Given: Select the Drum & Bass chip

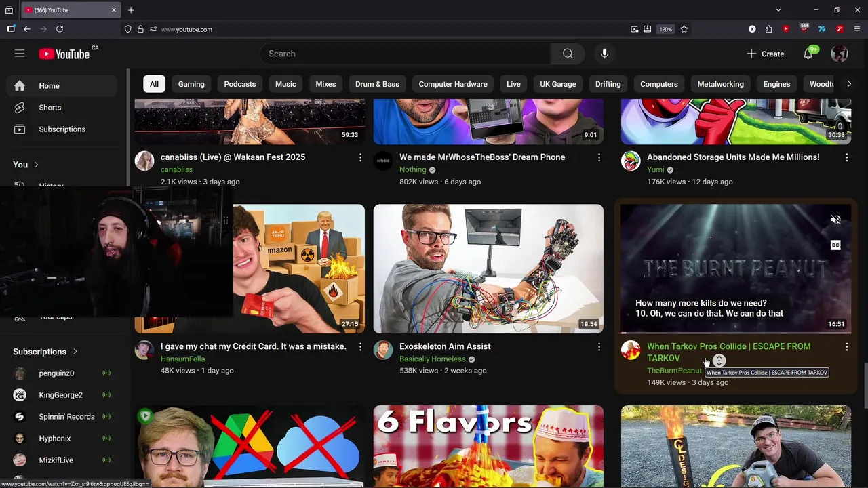Looking at the screenshot, I should (x=377, y=84).
